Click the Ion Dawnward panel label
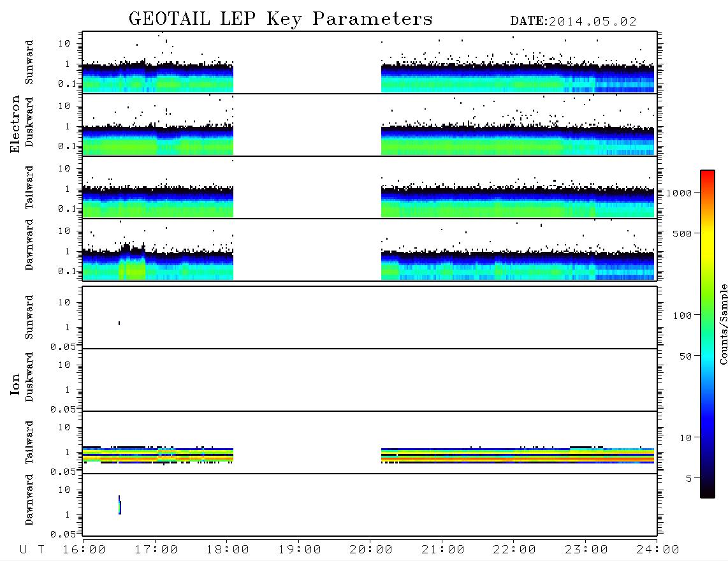This screenshot has width=728, height=561. pos(29,500)
